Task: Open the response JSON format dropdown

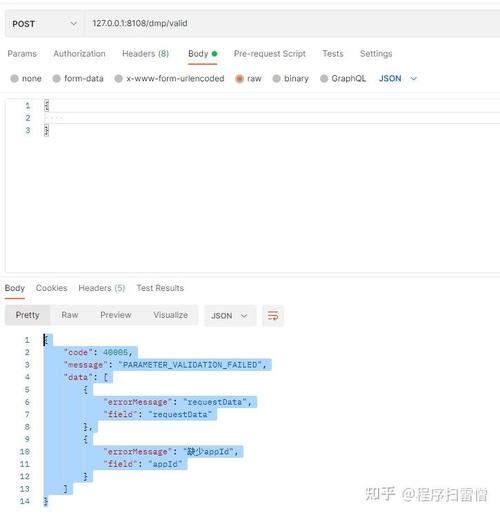Action: (230, 316)
